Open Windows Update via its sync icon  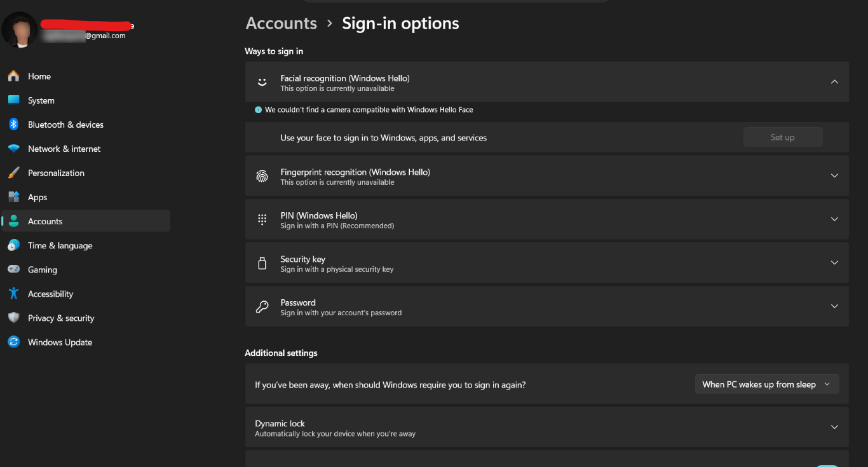(13, 342)
